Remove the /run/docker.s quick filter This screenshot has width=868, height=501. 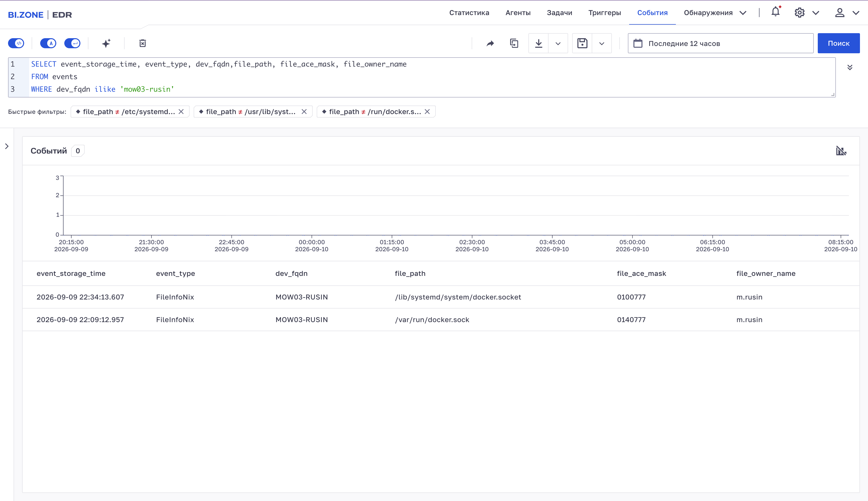click(x=427, y=112)
